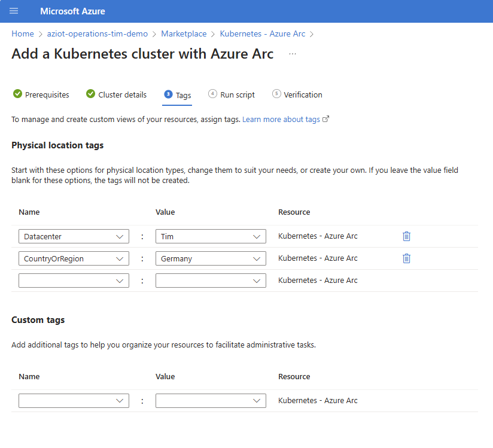Click the step 5 circle icon

(x=276, y=94)
